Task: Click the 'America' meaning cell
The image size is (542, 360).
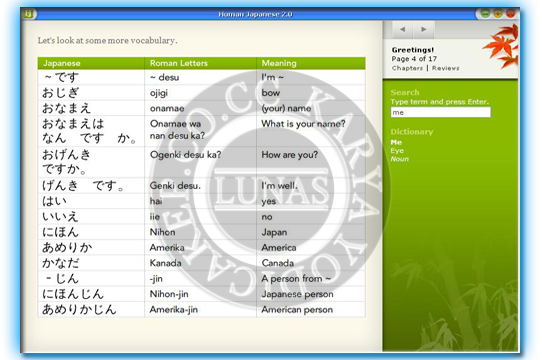Action: point(311,248)
